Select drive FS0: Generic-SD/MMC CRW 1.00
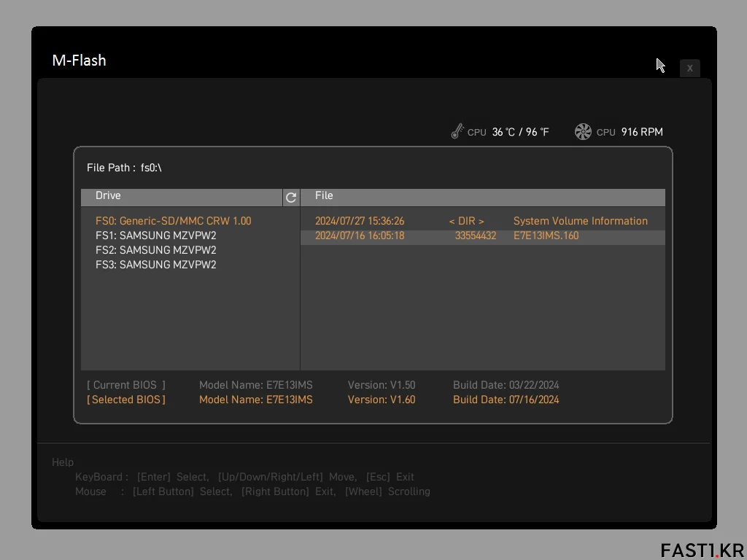 [x=174, y=221]
